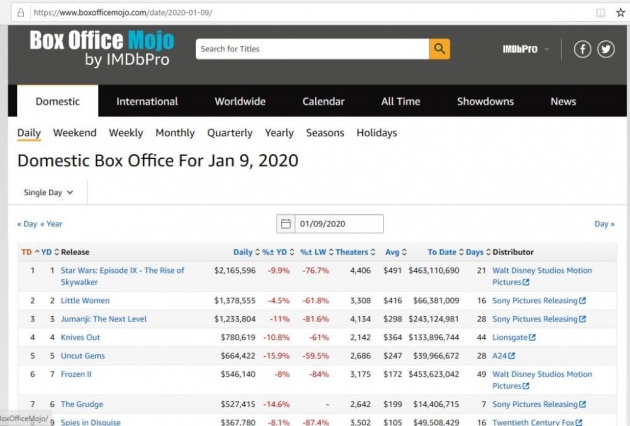The height and width of the screenshot is (426, 630).
Task: Select the Weekly sub-tab
Action: click(126, 133)
